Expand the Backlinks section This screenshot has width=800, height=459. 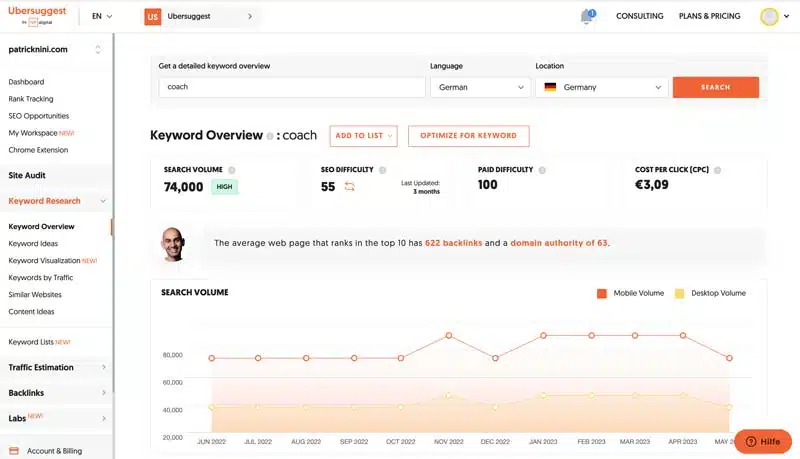(x=104, y=393)
